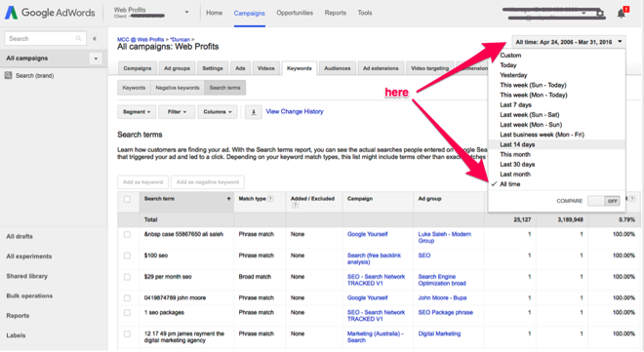Image resolution: width=644 pixels, height=352 pixels.
Task: Check the '1 seo packages' row checkbox
Action: 127,313
